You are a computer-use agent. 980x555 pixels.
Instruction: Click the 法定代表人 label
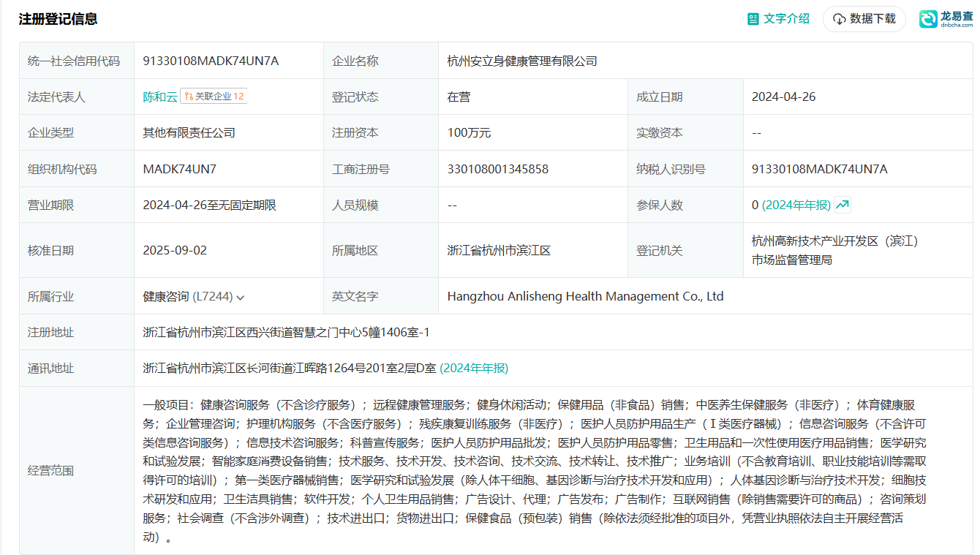(x=56, y=97)
